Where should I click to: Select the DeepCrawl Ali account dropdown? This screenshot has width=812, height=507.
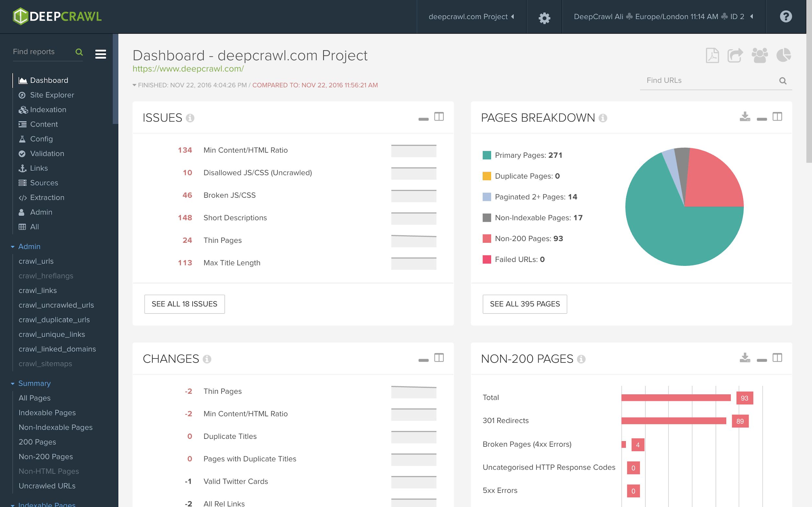661,16
